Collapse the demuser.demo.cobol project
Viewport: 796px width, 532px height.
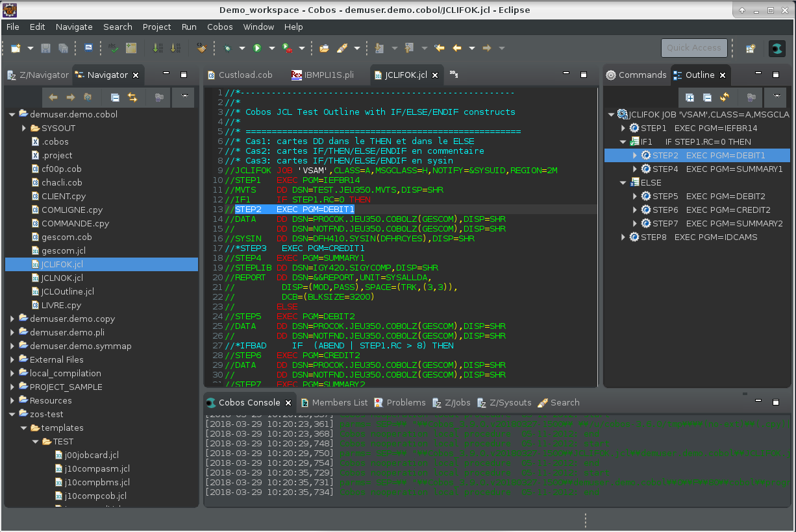(12, 114)
